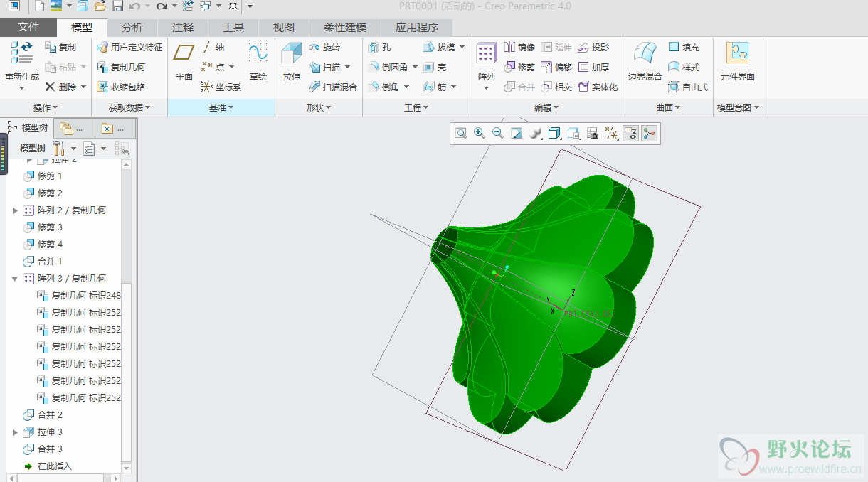Image resolution: width=868 pixels, height=482 pixels.
Task: Click the 收缩包络 (Shrinkwrap) tool
Action: click(x=120, y=87)
